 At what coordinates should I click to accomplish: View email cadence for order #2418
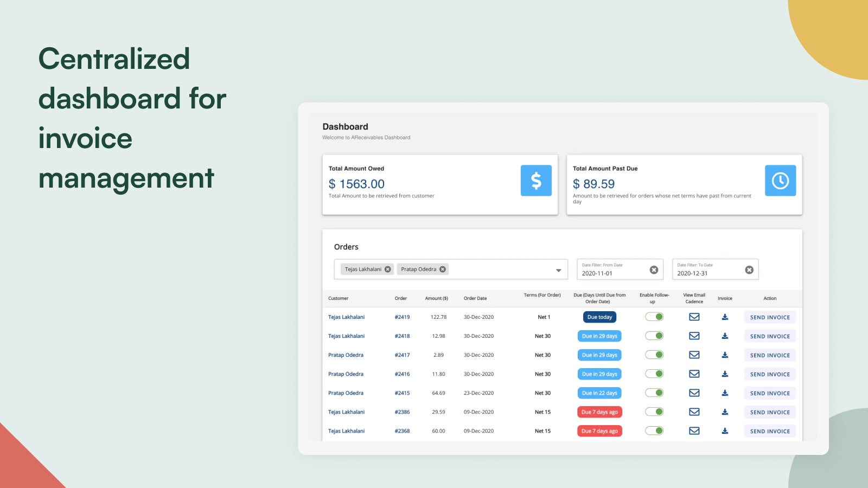pos(694,336)
